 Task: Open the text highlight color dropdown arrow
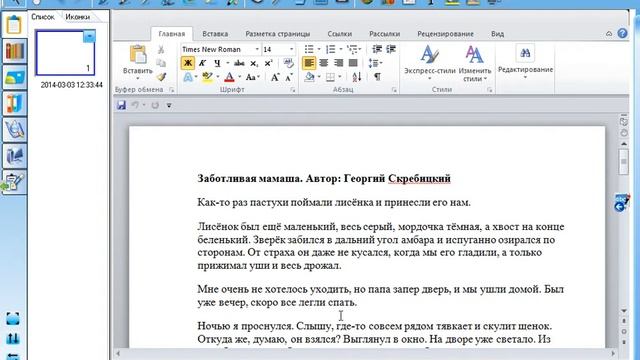click(218, 77)
